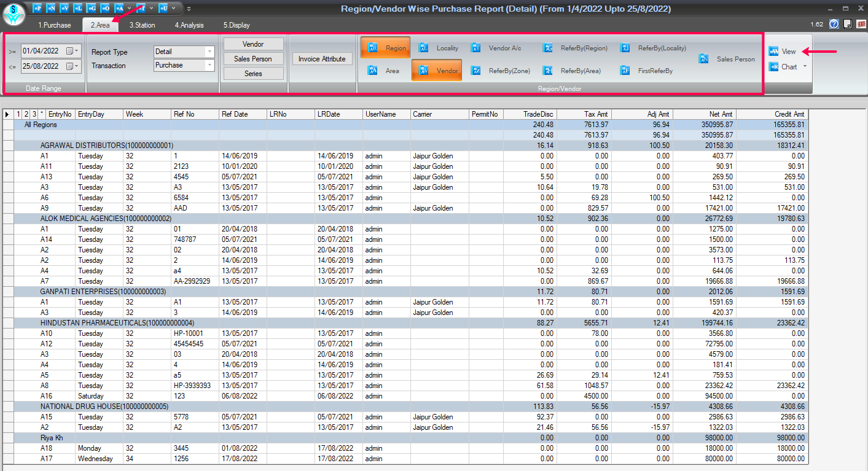Screen dimensions: 868x471
Task: Expand the Chart dropdown arrow
Action: coord(805,67)
